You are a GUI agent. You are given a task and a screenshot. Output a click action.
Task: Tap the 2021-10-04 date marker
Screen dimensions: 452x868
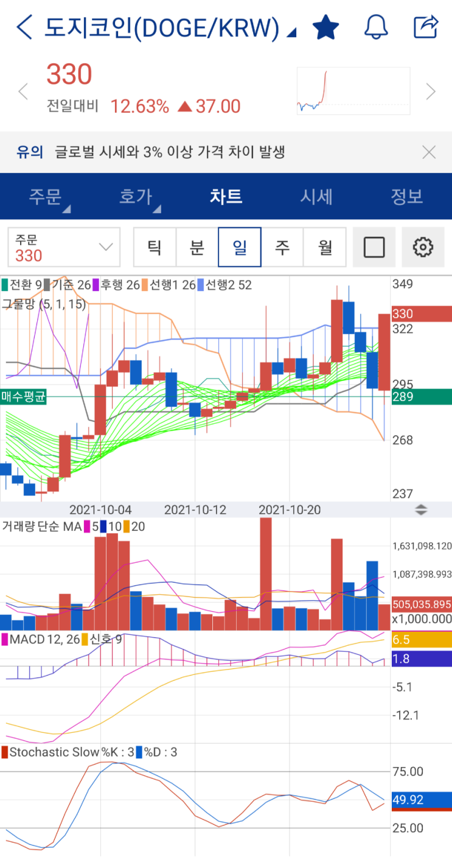pos(100,509)
